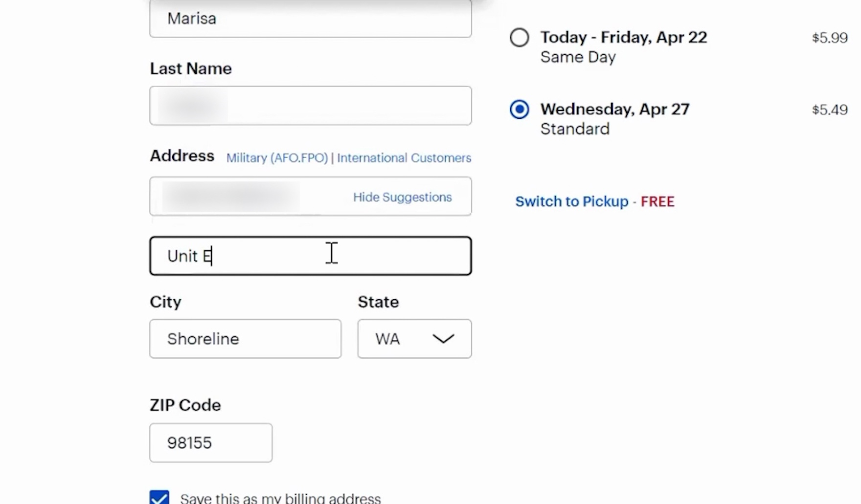Click the 'Save this as my billing address' text

pyautogui.click(x=280, y=498)
